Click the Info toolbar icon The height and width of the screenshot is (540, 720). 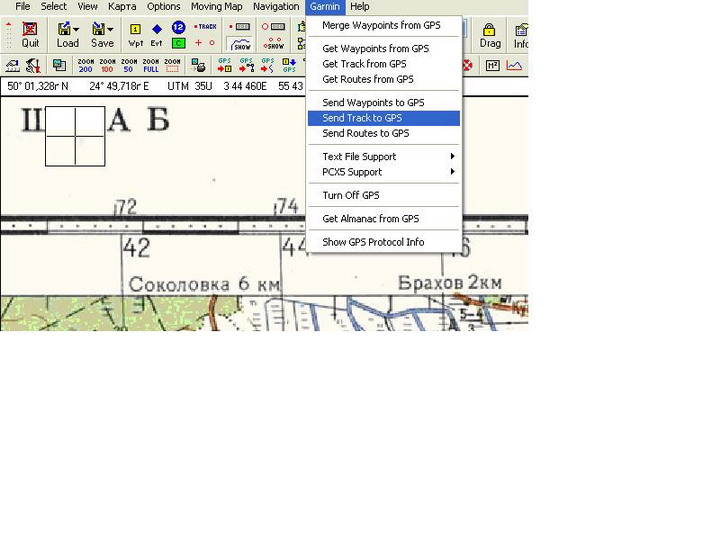(x=521, y=35)
